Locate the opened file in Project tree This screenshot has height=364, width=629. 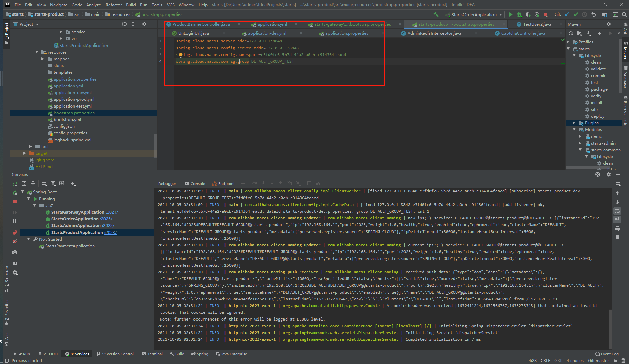click(124, 24)
